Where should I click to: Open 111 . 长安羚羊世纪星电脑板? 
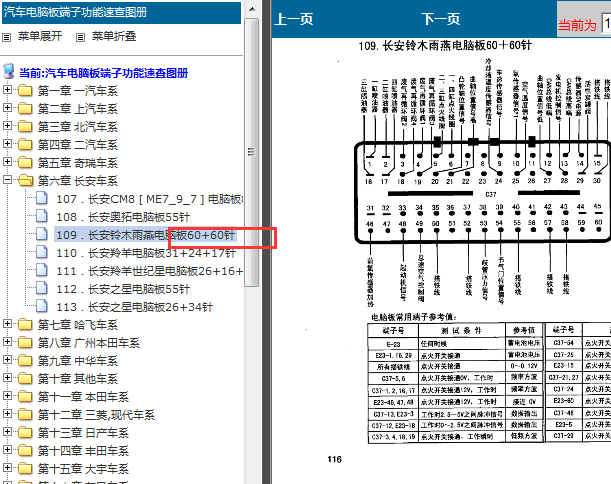click(x=150, y=271)
